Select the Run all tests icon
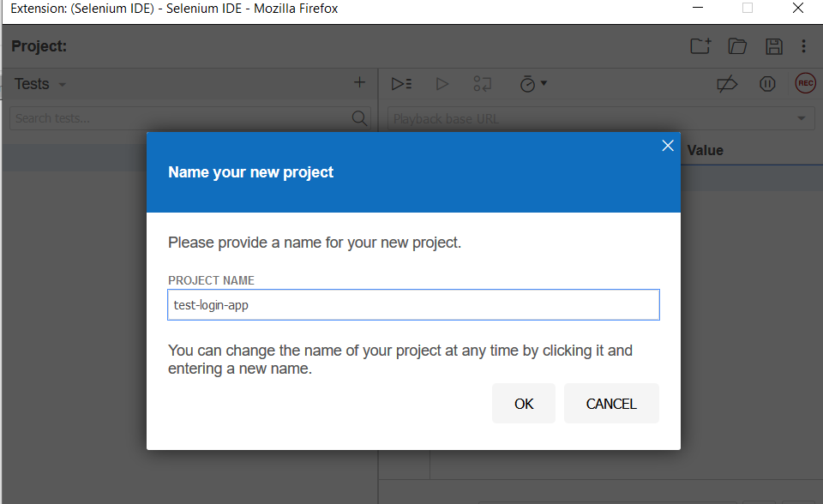Viewport: 823px width, 504px height. 401,83
